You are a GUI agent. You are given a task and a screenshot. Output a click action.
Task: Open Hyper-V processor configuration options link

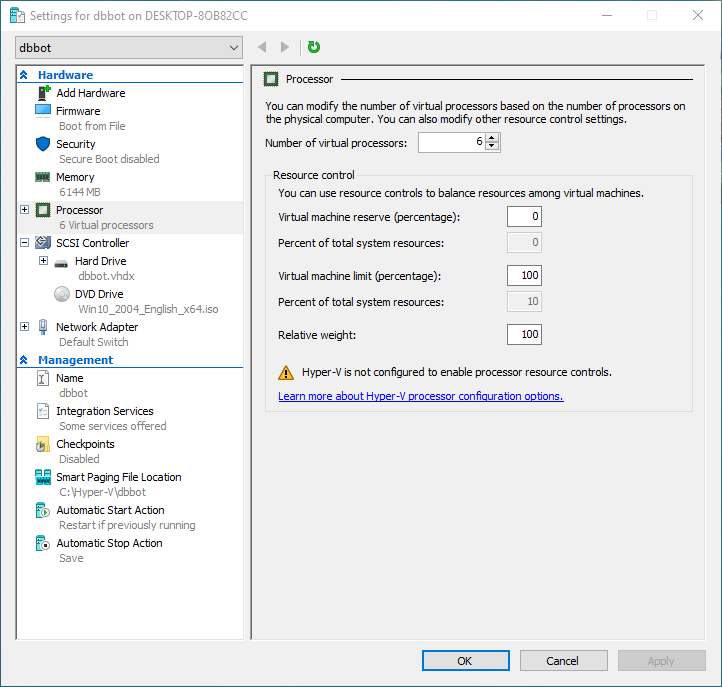[x=420, y=396]
